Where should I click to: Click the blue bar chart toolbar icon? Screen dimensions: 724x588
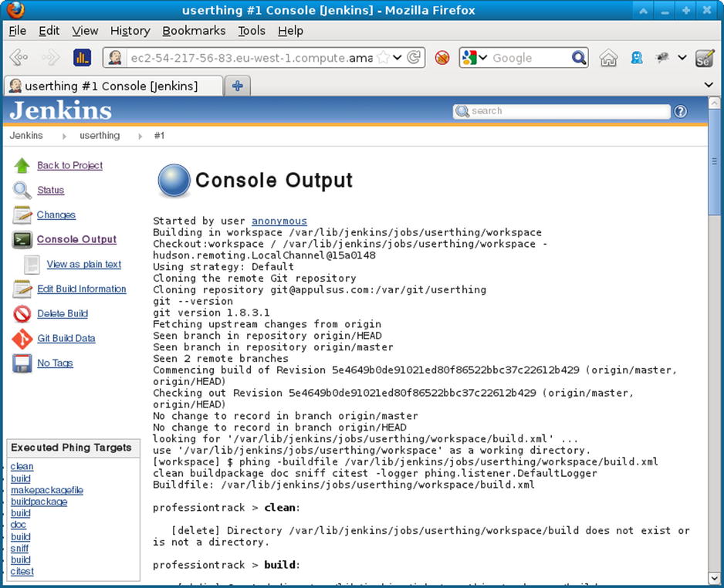(x=82, y=58)
